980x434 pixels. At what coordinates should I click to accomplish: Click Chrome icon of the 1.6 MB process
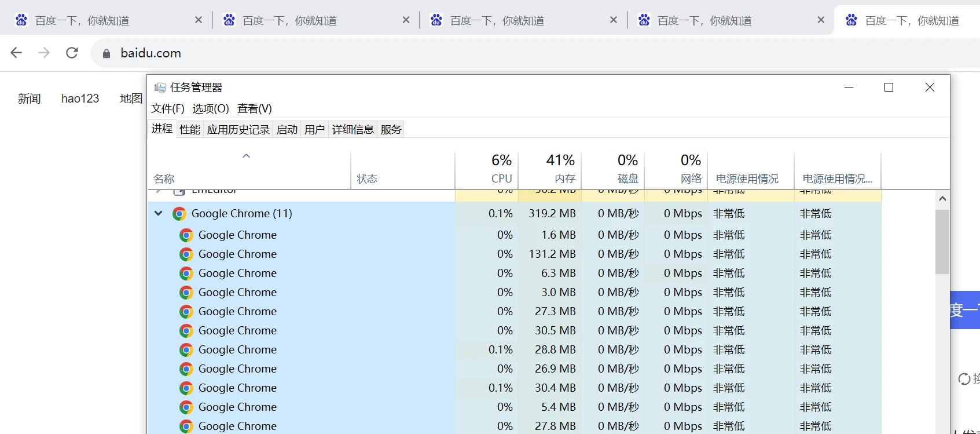[x=186, y=235]
